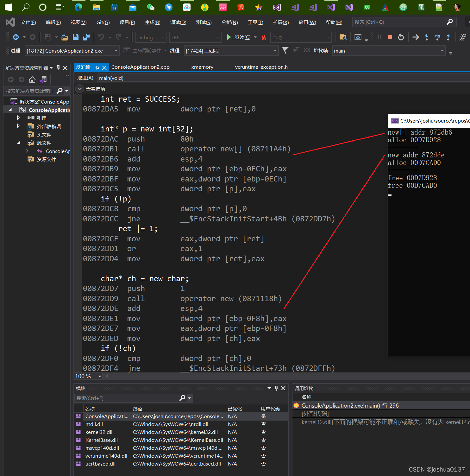This screenshot has height=476, width=470.
Task: Open File Explorer from the taskbar
Action: 96,7
